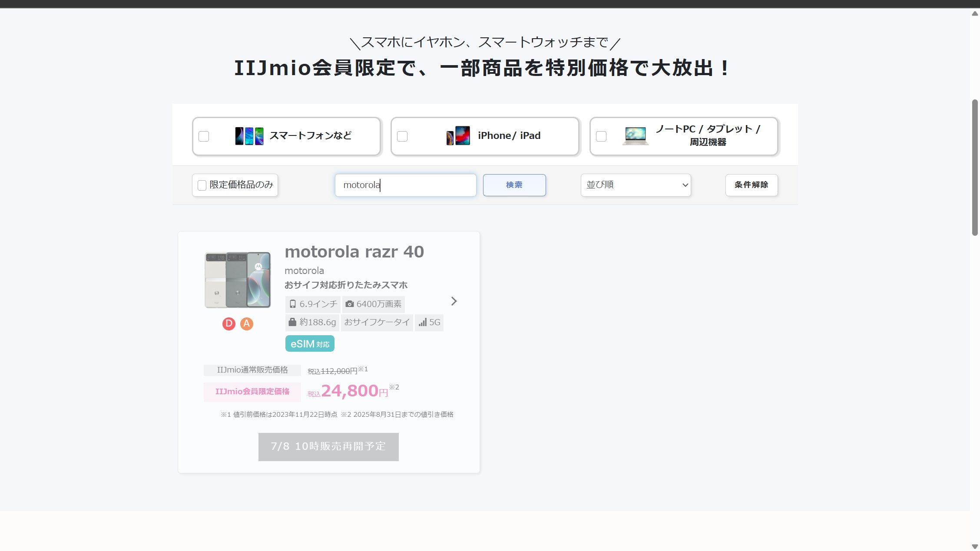The image size is (980, 551).
Task: Click the orange A carrier badge
Action: coord(247,323)
